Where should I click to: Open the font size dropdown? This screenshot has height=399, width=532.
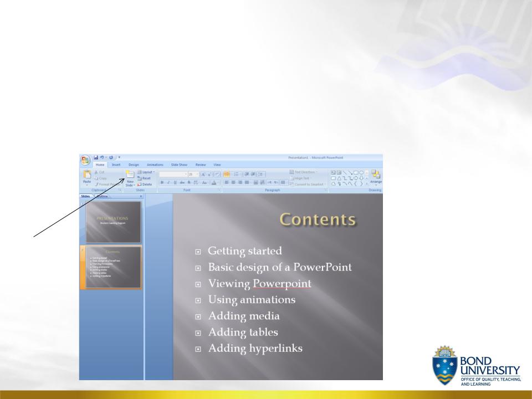(194, 175)
